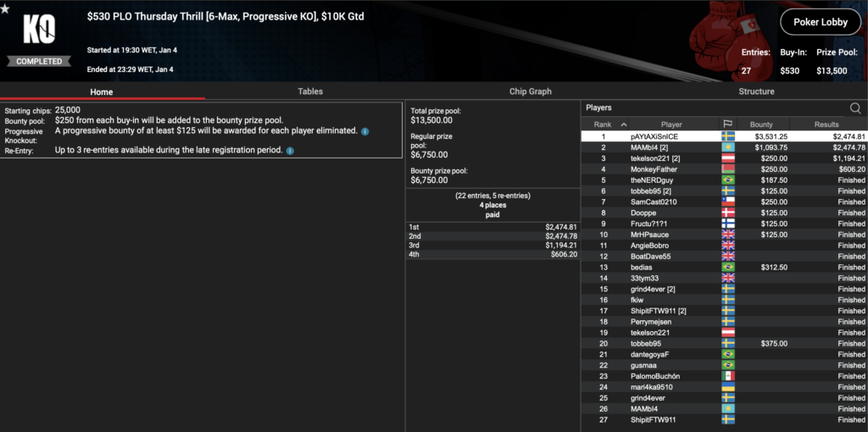Click the Re-Entry info icon
The height and width of the screenshot is (432, 868).
(291, 151)
